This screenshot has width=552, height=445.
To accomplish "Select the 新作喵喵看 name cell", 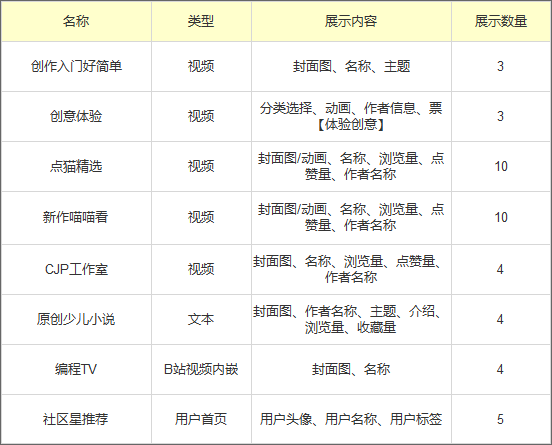I will tap(76, 218).
